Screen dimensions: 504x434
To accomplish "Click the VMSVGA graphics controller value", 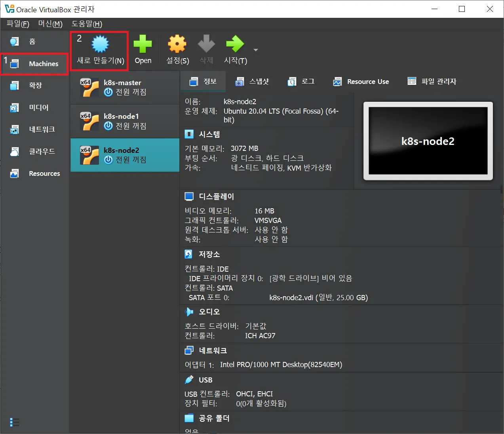I will [268, 220].
